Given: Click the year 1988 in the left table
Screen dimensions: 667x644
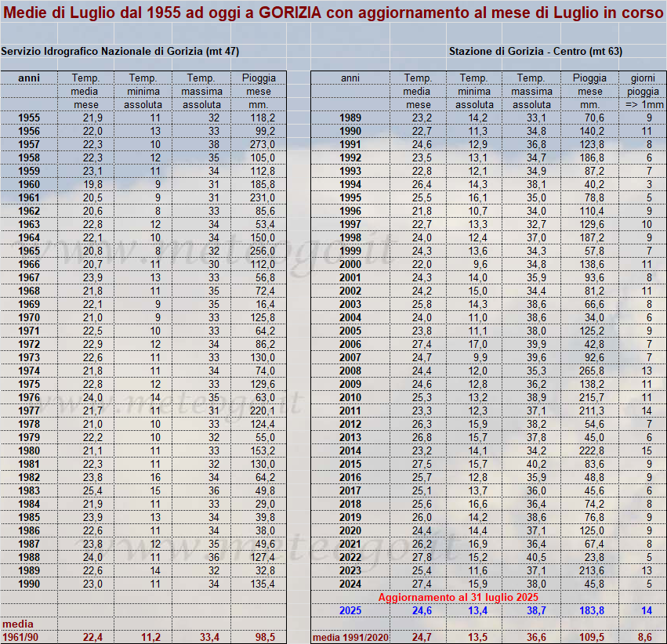Looking at the screenshot, I should coord(29,557).
